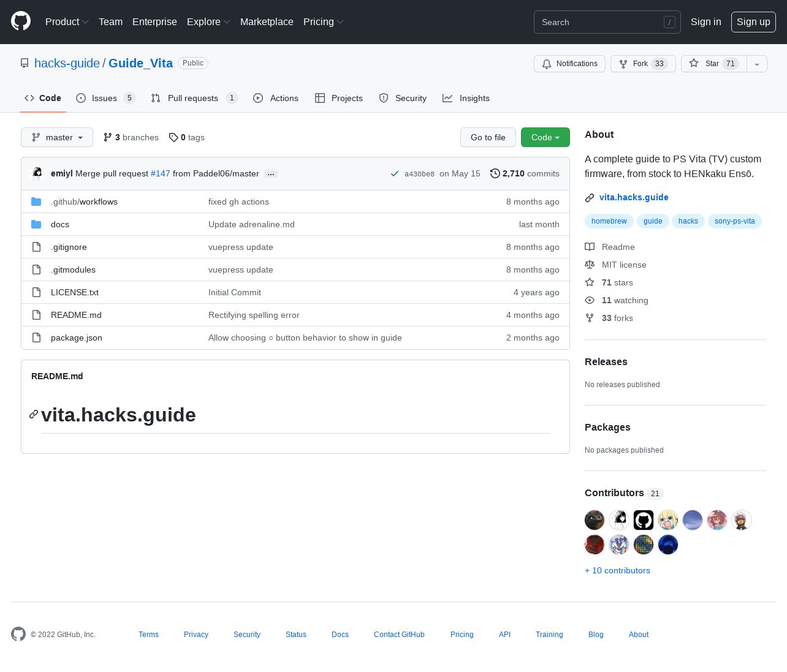Click the GitHub Octocat contributor avatar
The width and height of the screenshot is (787, 672).
644,520
